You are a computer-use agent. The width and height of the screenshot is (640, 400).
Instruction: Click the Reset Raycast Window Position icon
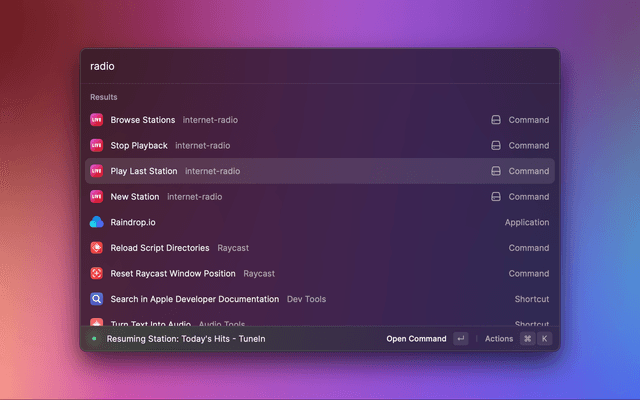(97, 274)
